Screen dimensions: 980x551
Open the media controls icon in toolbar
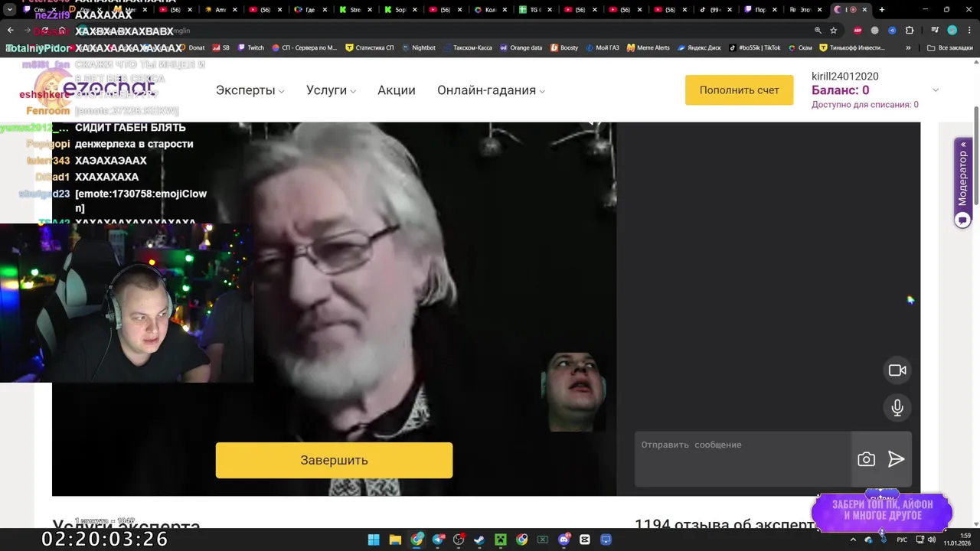click(936, 31)
